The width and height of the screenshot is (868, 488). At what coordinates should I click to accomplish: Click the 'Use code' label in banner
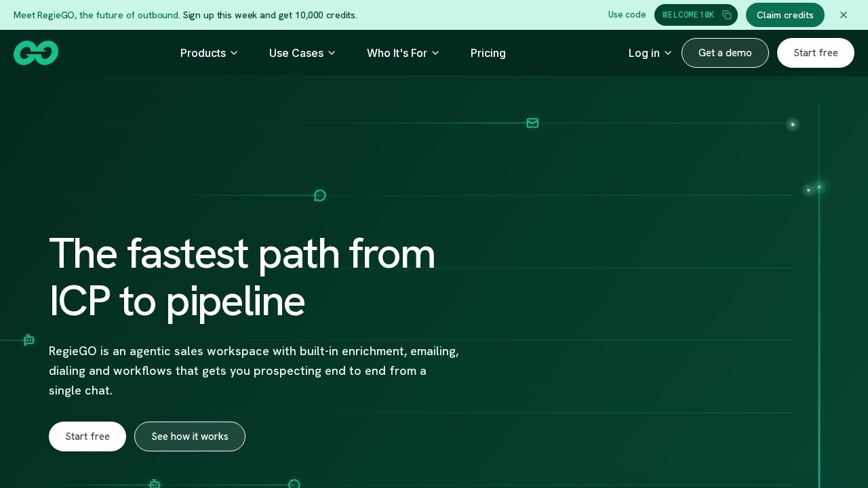[627, 15]
